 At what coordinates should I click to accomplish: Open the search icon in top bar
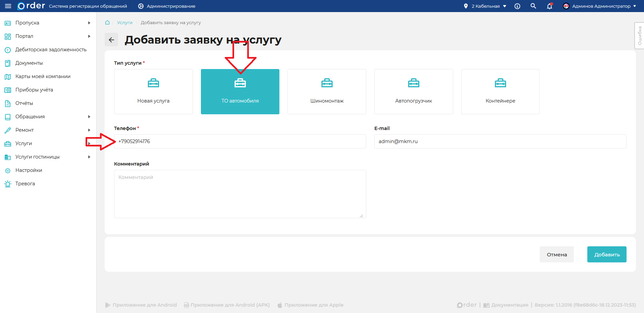click(533, 6)
